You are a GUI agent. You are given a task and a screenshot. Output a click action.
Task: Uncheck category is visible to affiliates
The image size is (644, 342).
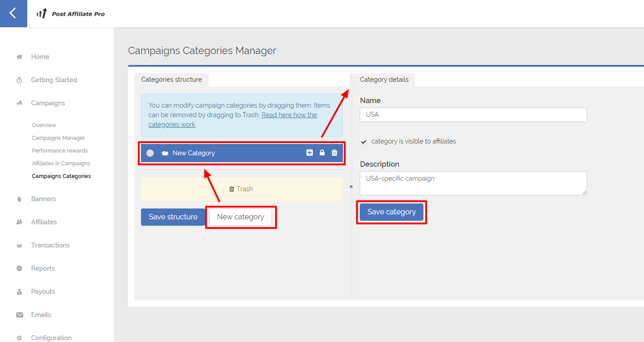(x=363, y=142)
